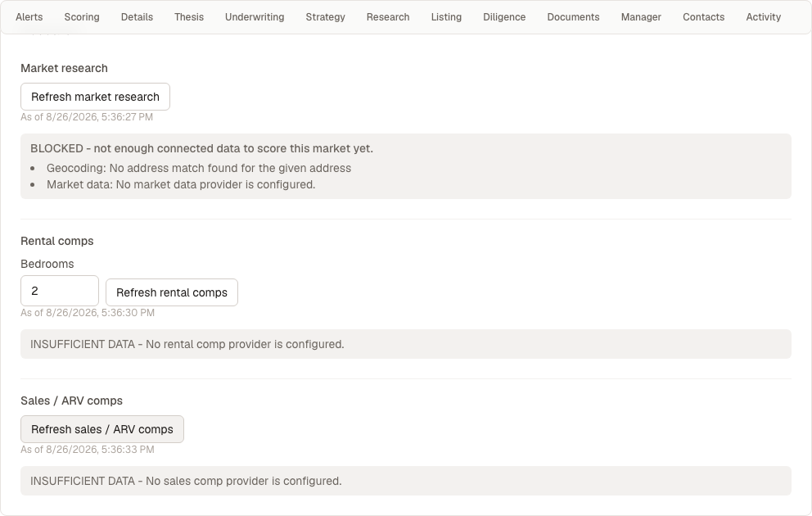Image resolution: width=812 pixels, height=516 pixels.
Task: Open the Underwriting tab
Action: tap(255, 17)
